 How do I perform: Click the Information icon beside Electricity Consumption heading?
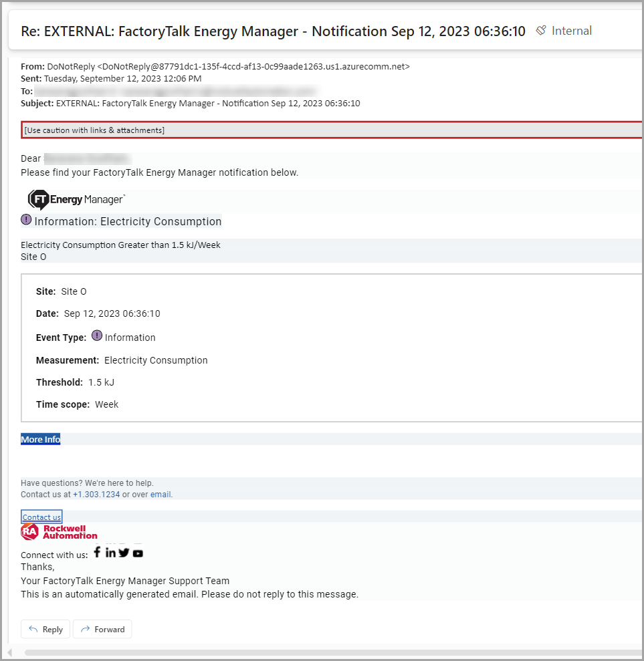click(x=26, y=219)
